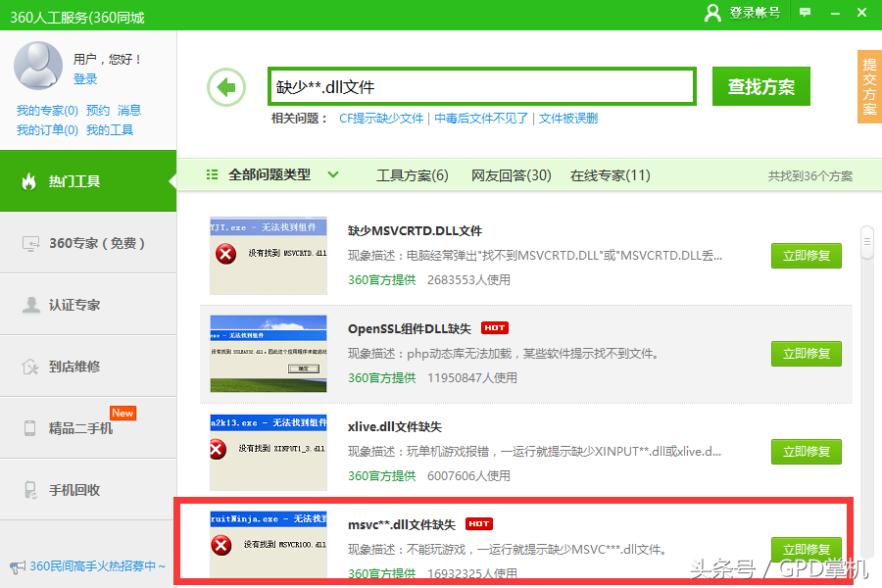Open MSVCR100.dll error thumbnail
This screenshot has width=882, height=588.
click(x=269, y=544)
